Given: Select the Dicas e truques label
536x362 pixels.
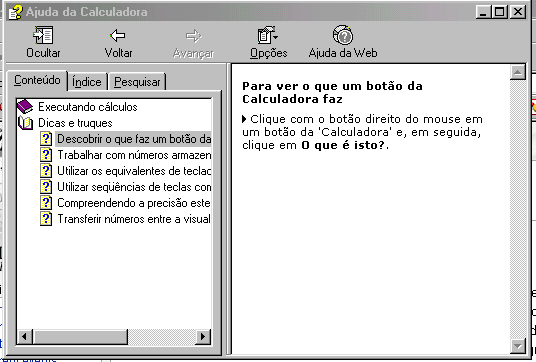Looking at the screenshot, I should coord(75,123).
